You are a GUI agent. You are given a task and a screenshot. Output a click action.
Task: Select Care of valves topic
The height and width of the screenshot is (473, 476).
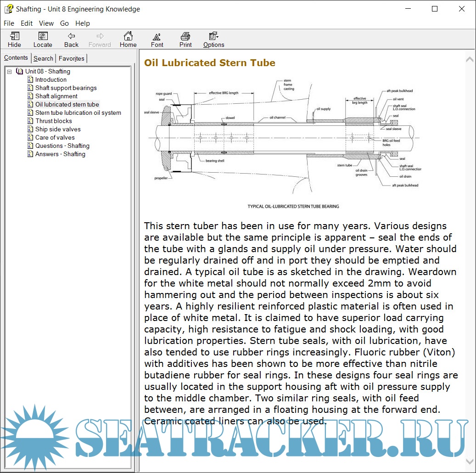pos(55,137)
